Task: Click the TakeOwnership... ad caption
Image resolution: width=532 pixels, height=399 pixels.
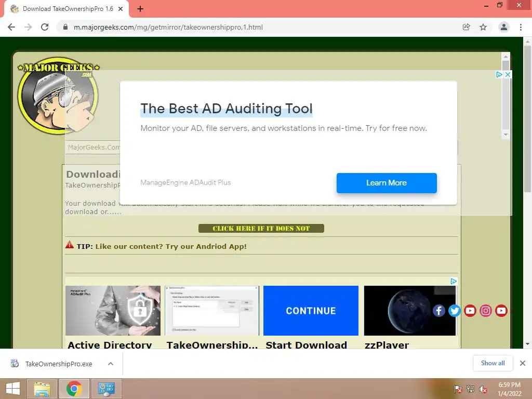Action: tap(212, 344)
